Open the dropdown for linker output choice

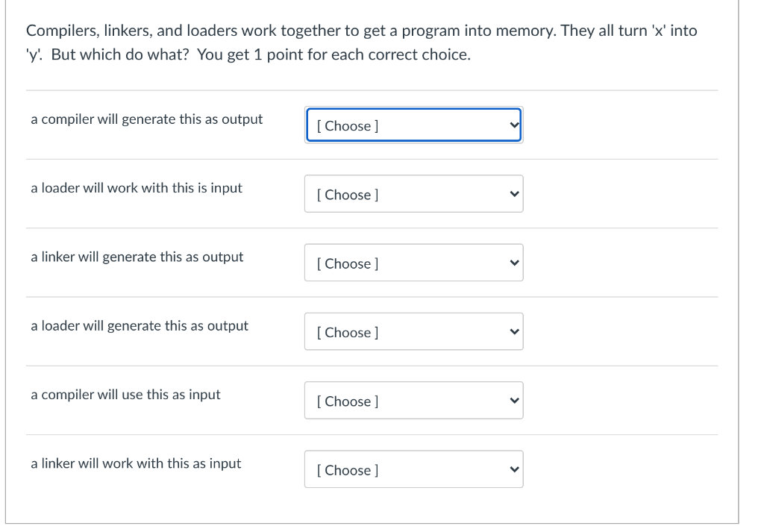click(413, 262)
